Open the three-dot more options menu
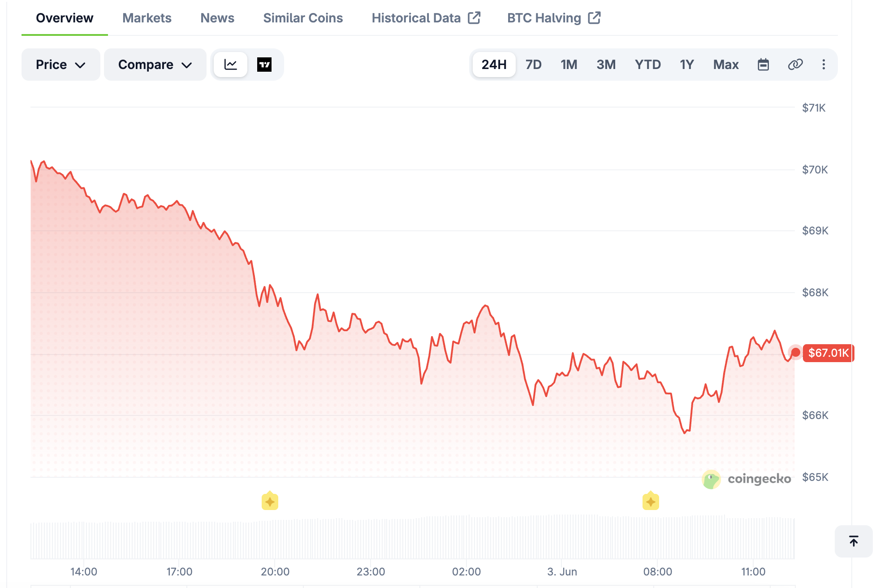Image resolution: width=880 pixels, height=588 pixels. point(824,65)
